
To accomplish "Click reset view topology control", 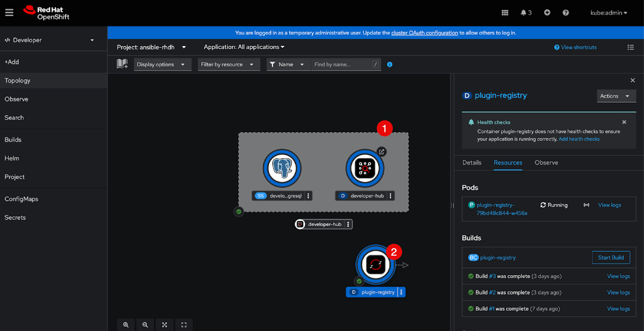I will tap(184, 325).
